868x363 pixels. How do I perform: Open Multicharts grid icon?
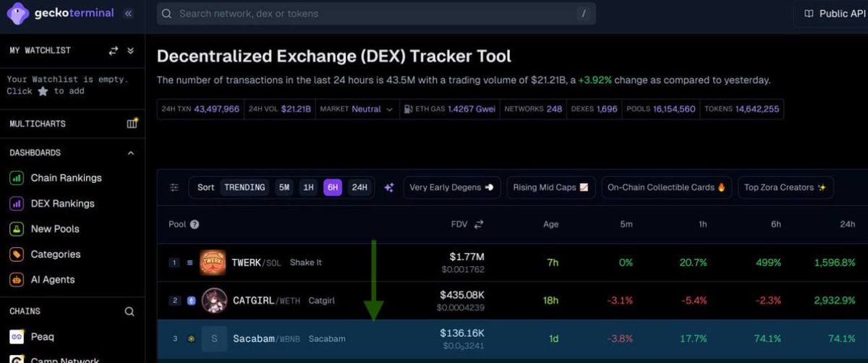pos(132,124)
